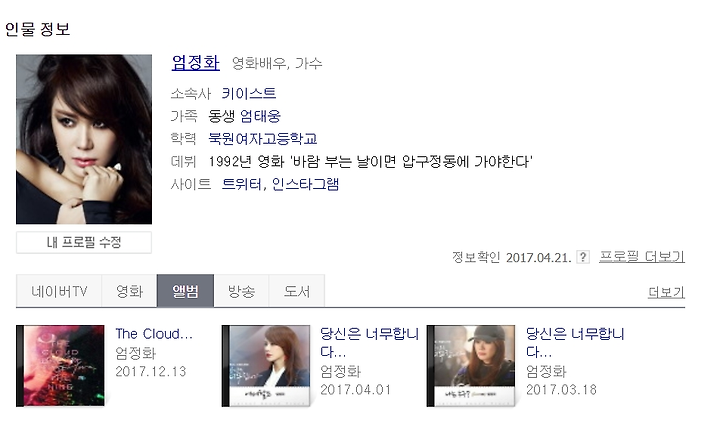
Task: Open the 트위터 site link
Action: point(242,184)
